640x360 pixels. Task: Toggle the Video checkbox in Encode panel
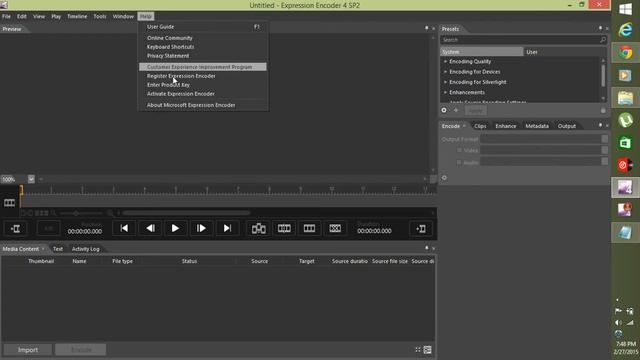click(459, 150)
